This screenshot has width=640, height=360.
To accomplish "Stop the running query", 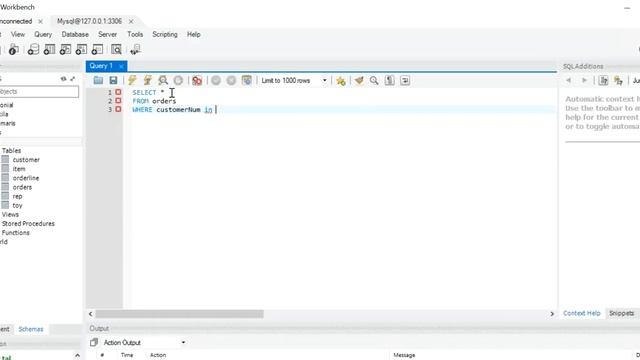I will [x=178, y=80].
